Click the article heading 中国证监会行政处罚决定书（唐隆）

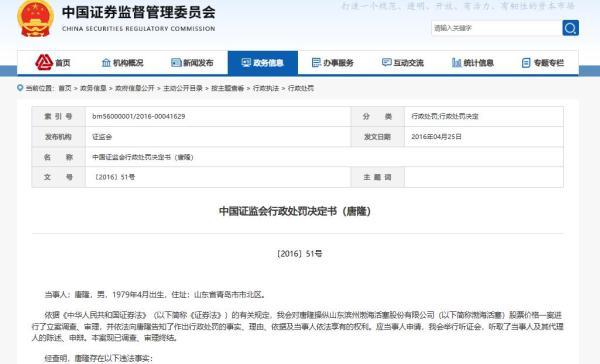[295, 211]
